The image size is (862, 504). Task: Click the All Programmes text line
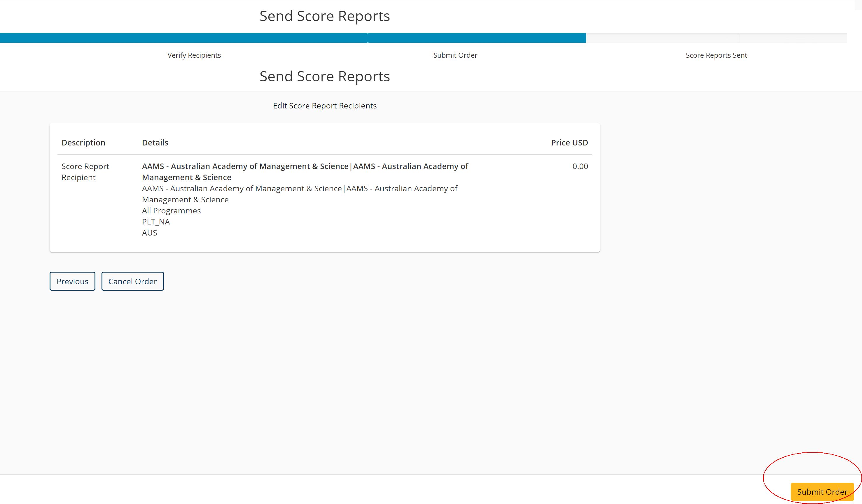pos(171,211)
